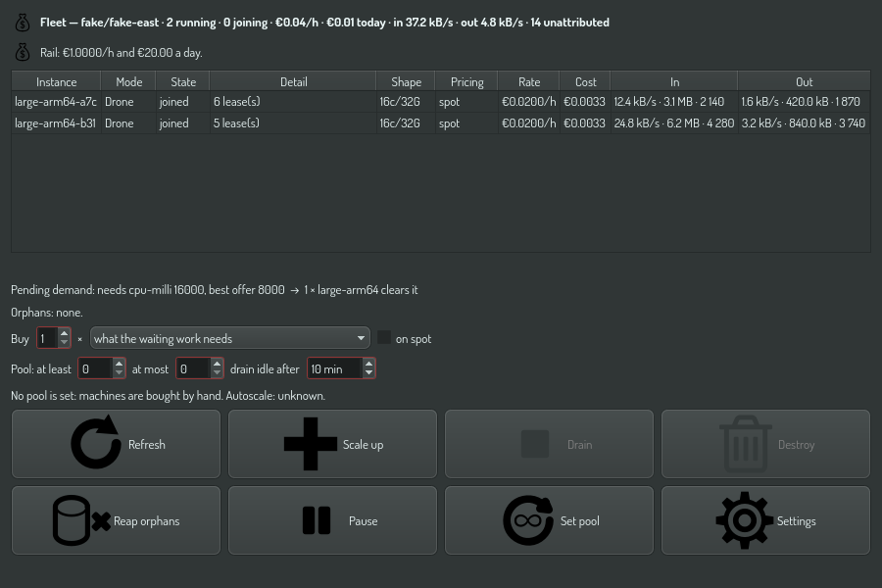Viewport: 882px width, 588px height.
Task: Increase the Buy quantity with up arrow
Action: point(64,333)
